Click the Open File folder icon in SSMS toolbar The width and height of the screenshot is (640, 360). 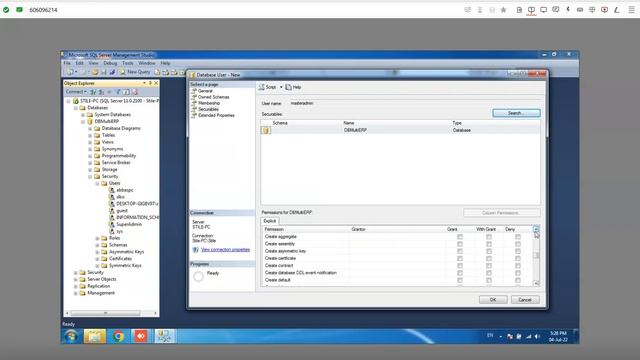(95, 72)
